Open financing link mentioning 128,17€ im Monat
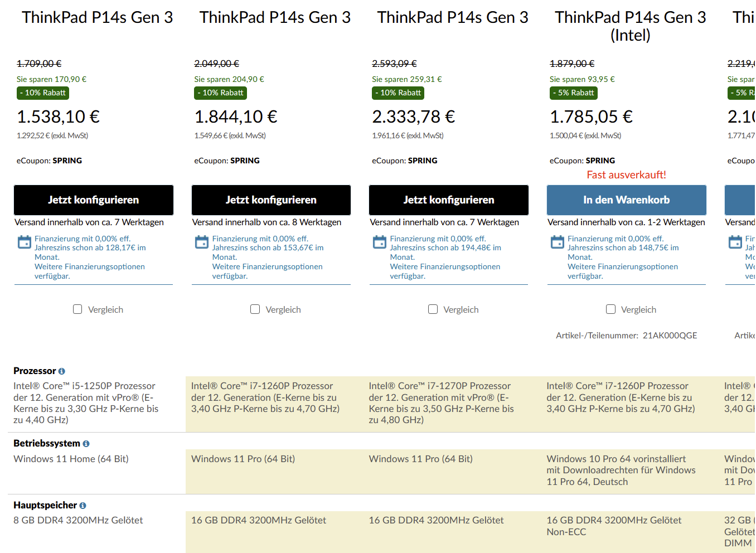 90,248
